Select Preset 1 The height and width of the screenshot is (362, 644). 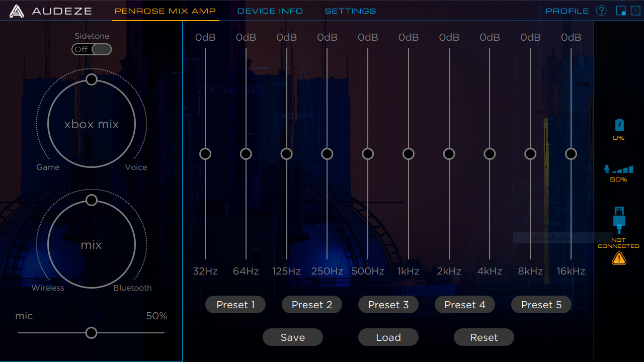(x=235, y=305)
